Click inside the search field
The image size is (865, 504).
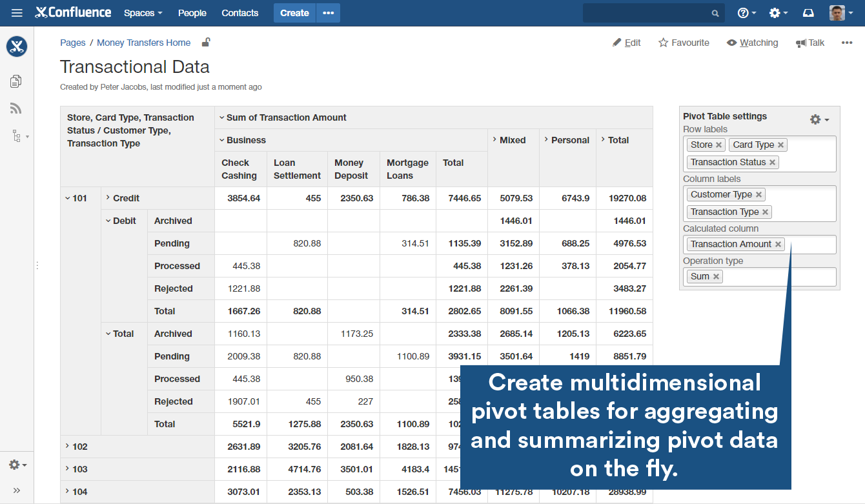click(649, 12)
